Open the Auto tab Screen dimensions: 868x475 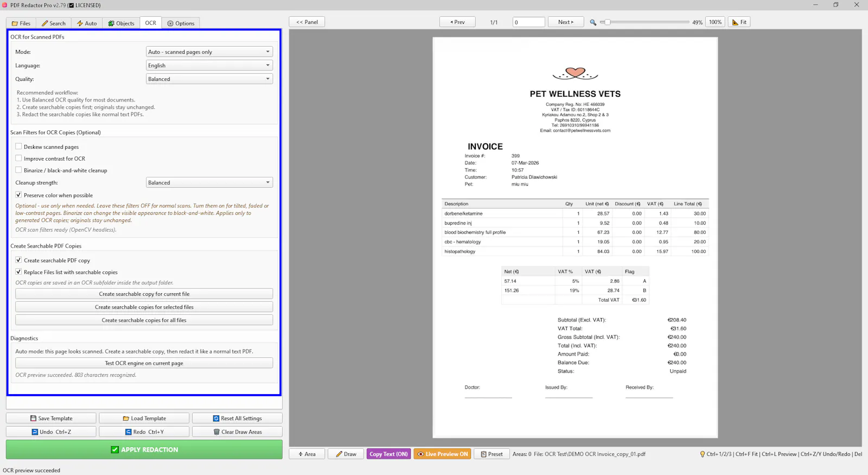tap(87, 23)
